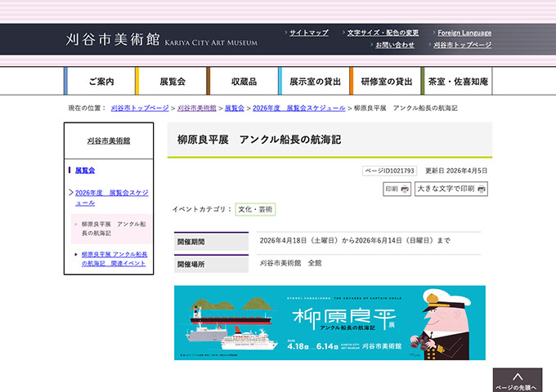
Task: Click the 印刷 print button
Action: [x=397, y=189]
